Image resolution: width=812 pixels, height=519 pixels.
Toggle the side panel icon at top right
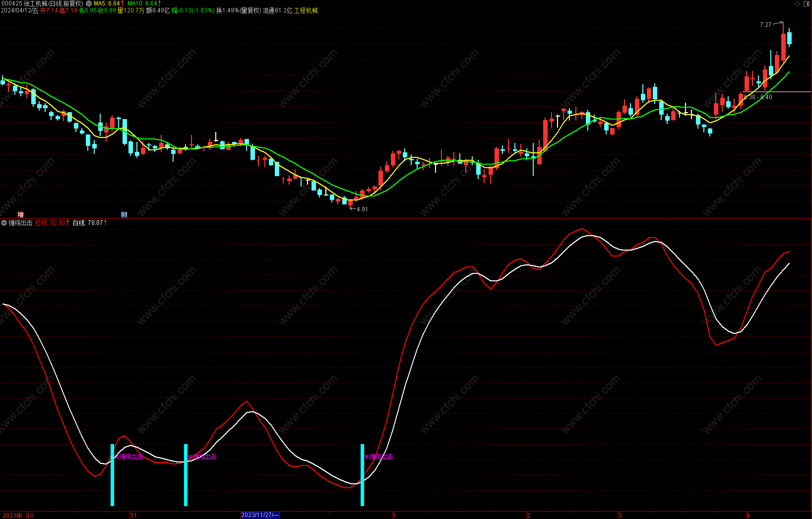tap(806, 3)
